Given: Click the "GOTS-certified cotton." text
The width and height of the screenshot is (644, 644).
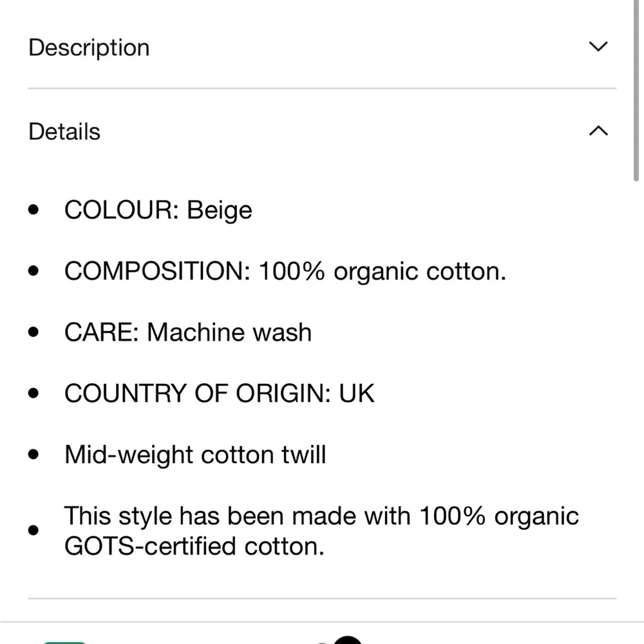Looking at the screenshot, I should point(194,547).
